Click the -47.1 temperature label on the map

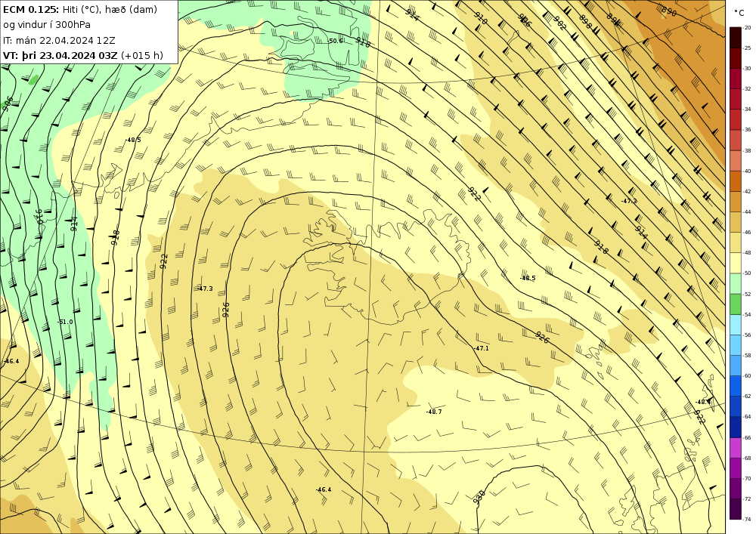click(x=481, y=348)
